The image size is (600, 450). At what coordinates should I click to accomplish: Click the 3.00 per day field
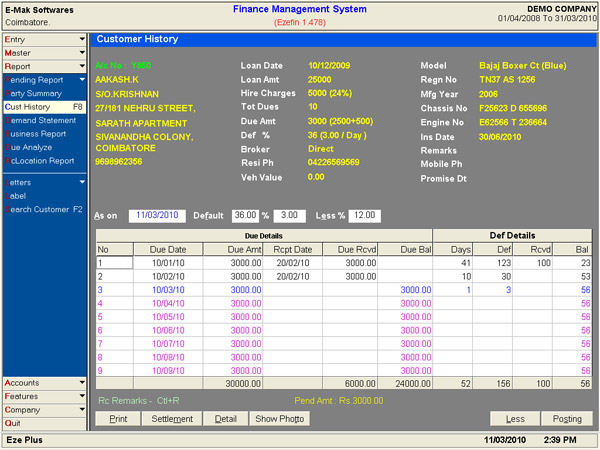(x=289, y=215)
